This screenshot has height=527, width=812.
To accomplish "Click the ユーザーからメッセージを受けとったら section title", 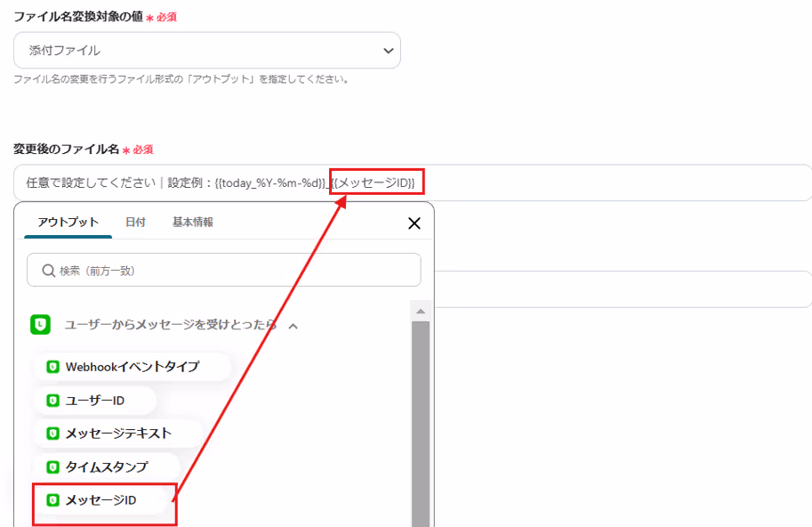I will [171, 325].
